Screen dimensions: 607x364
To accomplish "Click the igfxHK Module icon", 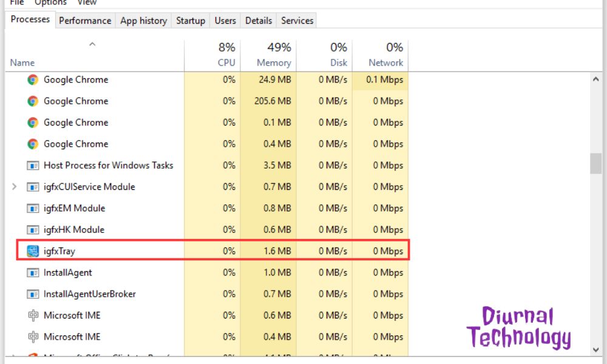I will [33, 229].
